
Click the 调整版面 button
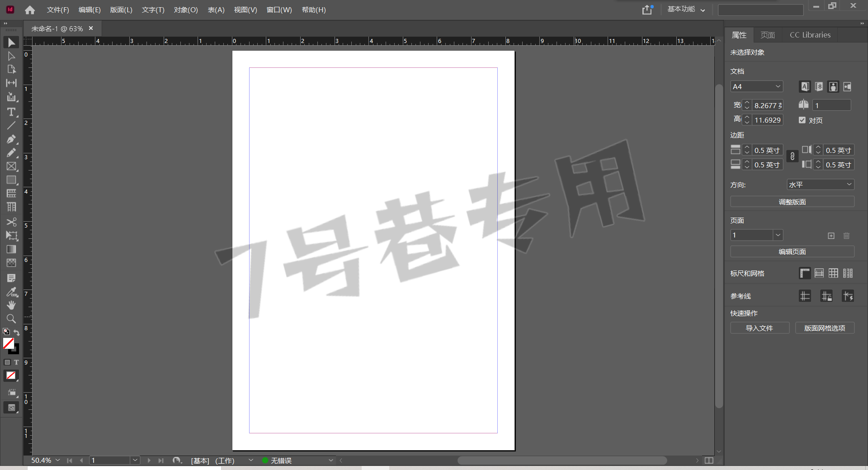coord(792,202)
